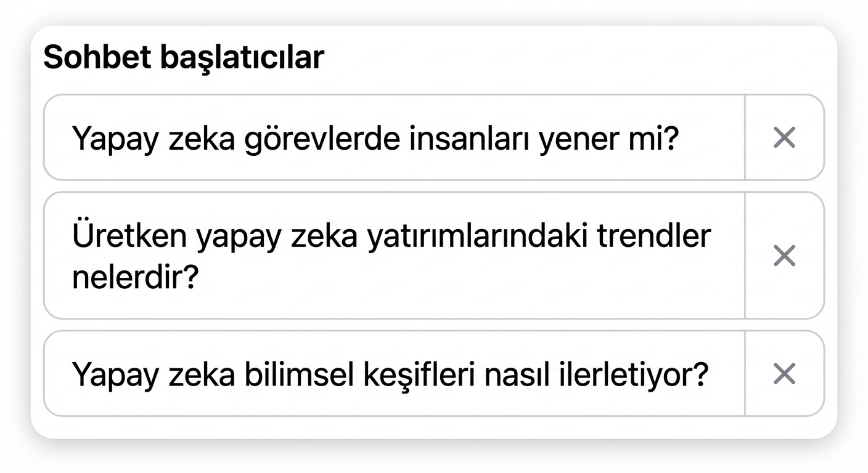The height and width of the screenshot is (473, 868).
Task: Remove the 'Yapay zeka bilimsel keşifleri' starter
Action: click(x=783, y=373)
